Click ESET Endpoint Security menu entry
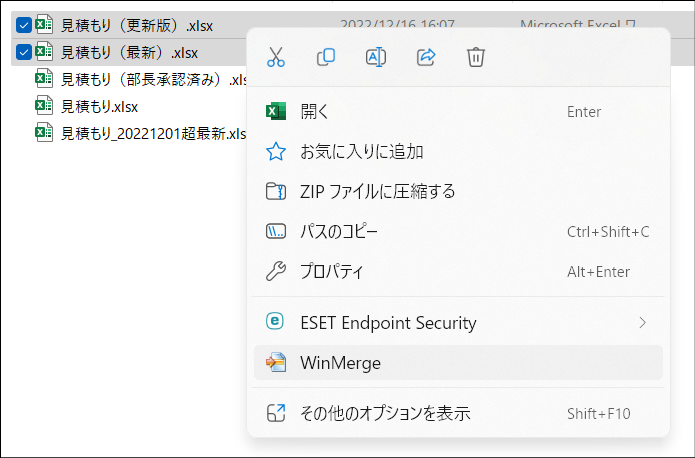695x458 pixels. (x=458, y=322)
